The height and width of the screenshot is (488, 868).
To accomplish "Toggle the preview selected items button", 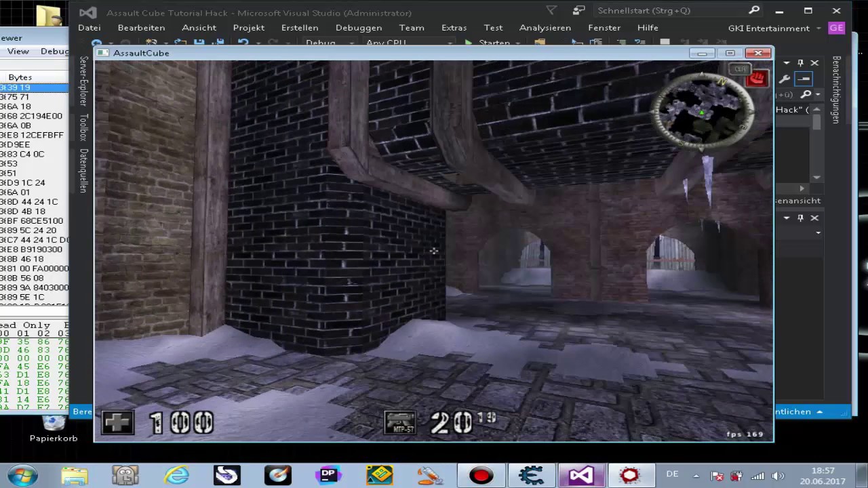I will coord(803,79).
